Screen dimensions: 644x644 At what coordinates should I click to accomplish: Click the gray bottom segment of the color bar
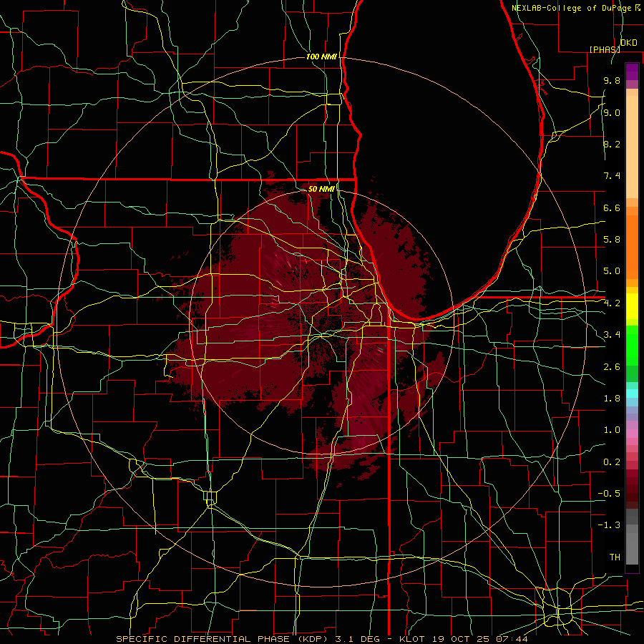tap(632, 548)
